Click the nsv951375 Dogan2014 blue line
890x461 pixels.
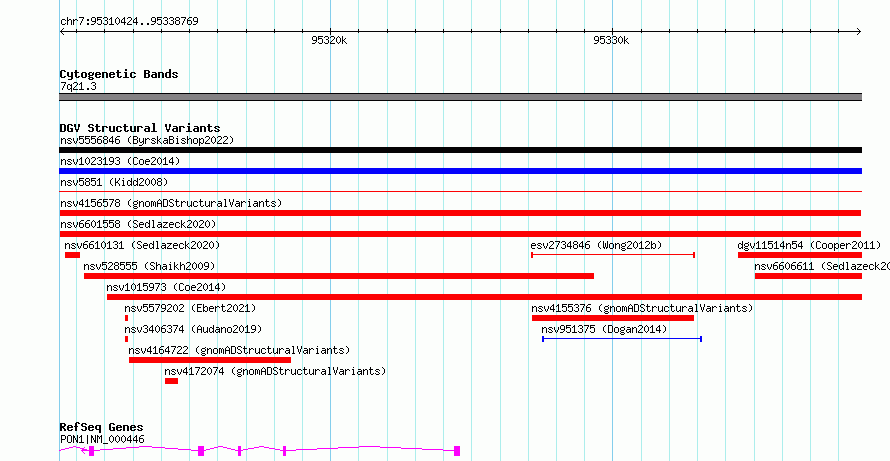click(622, 339)
